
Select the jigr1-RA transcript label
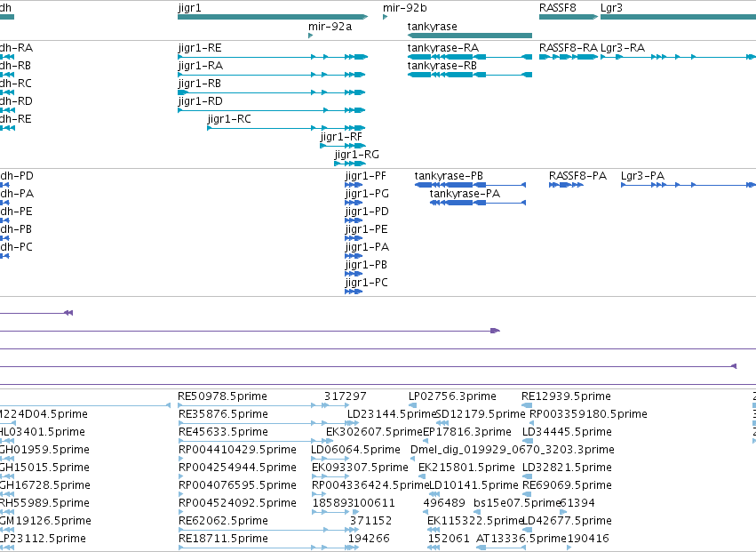pyautogui.click(x=200, y=66)
